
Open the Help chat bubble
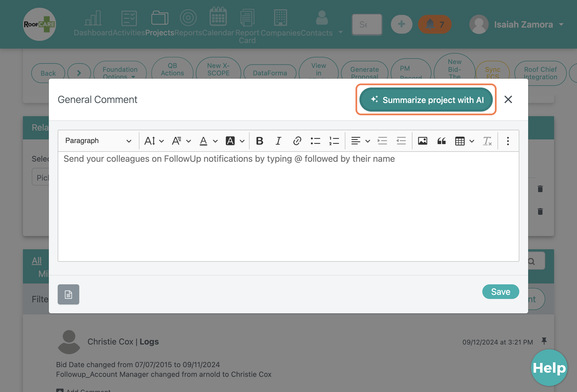549,368
